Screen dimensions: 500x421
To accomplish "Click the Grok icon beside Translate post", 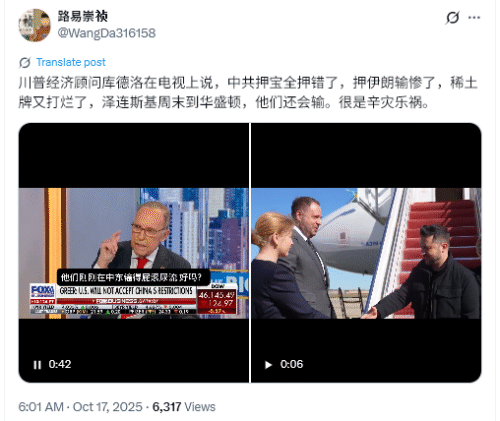I will pyautogui.click(x=25, y=62).
